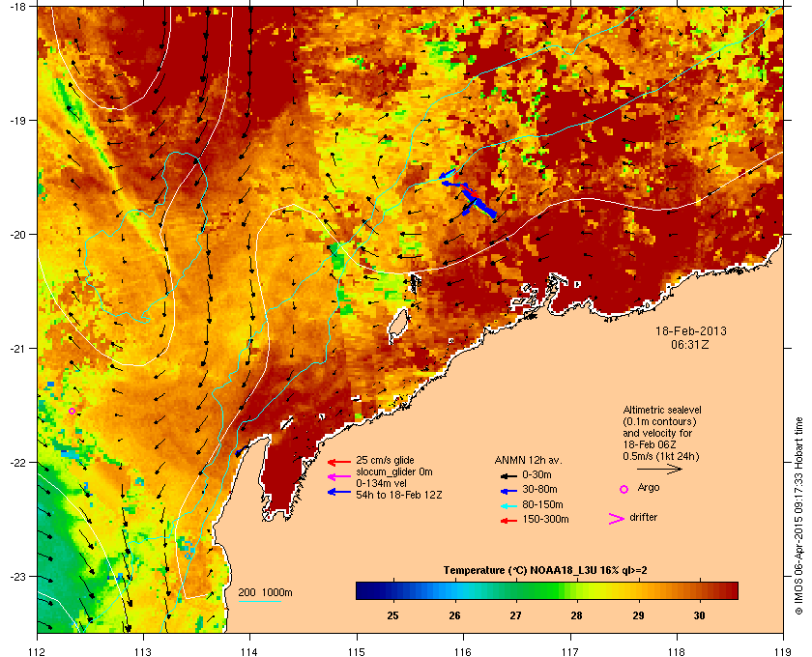
Task: Click the longitude 115 axis label
Action: [x=357, y=652]
